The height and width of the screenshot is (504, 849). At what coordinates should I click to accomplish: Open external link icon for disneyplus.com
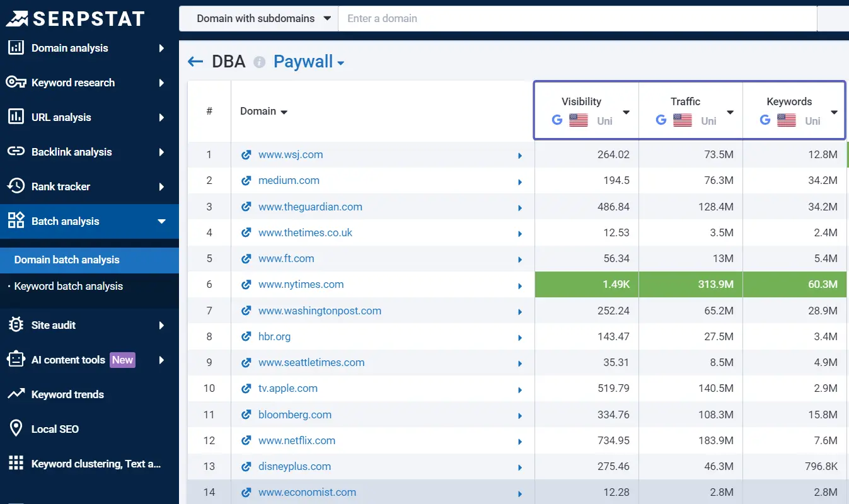(246, 467)
